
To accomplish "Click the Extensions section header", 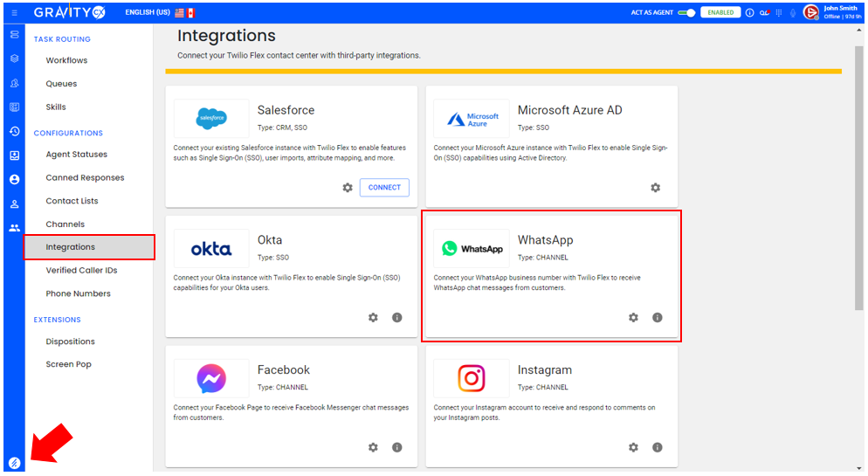I will [x=57, y=320].
